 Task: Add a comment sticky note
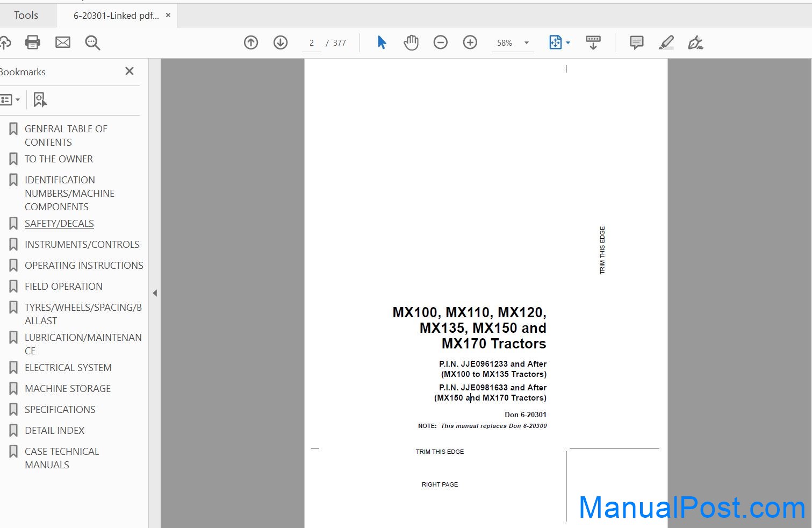(637, 42)
